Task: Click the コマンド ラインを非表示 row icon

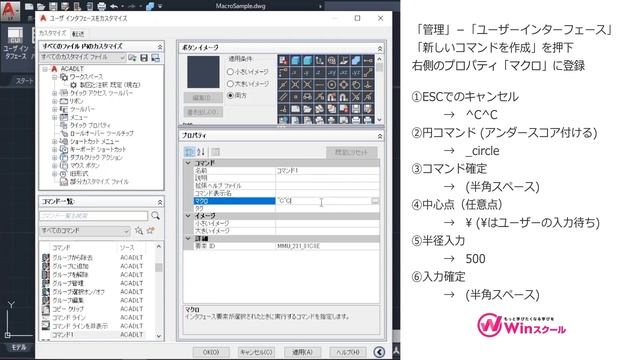Action: tap(46, 326)
